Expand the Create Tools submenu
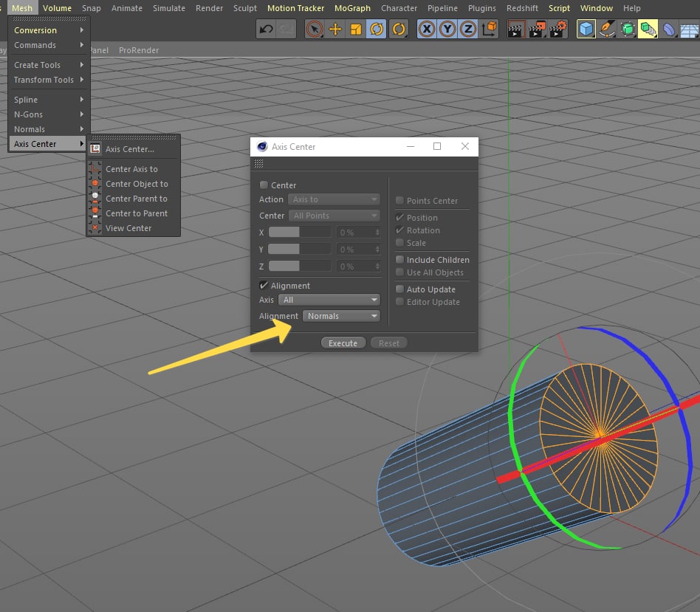This screenshot has width=700, height=612. (49, 65)
